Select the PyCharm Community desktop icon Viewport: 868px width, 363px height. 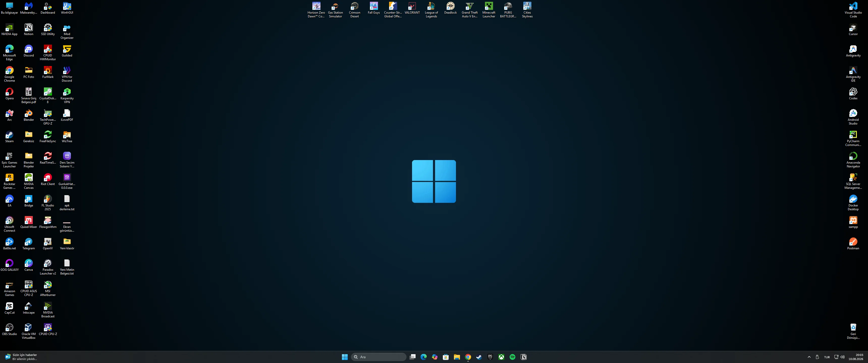pos(853,138)
